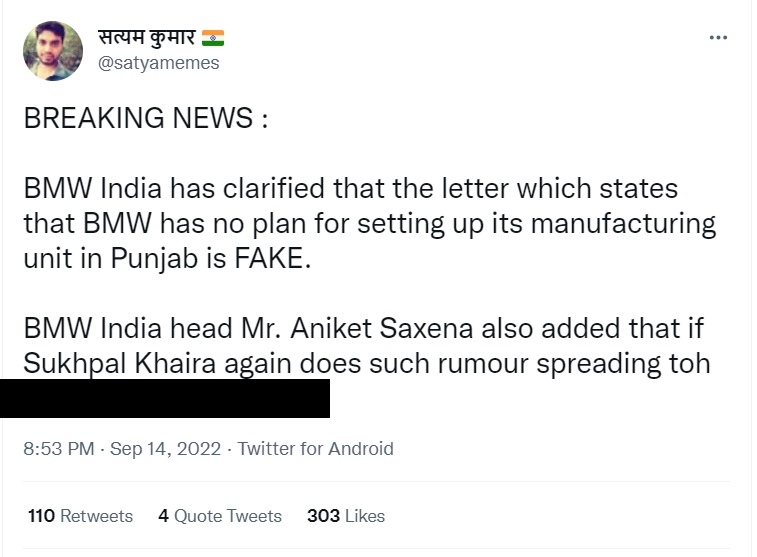
Task: Click the 8:53 PM timestamp
Action: pyautogui.click(x=58, y=448)
